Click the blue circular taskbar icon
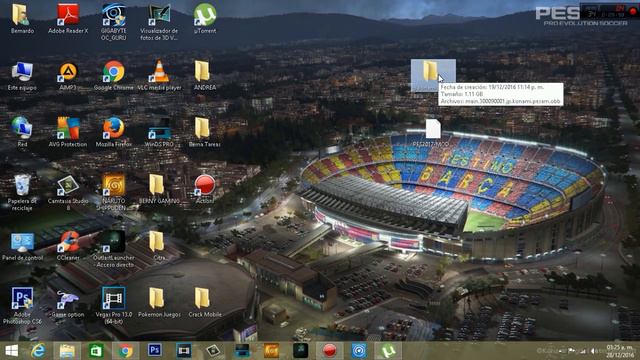The height and width of the screenshot is (360, 640). pos(359,350)
